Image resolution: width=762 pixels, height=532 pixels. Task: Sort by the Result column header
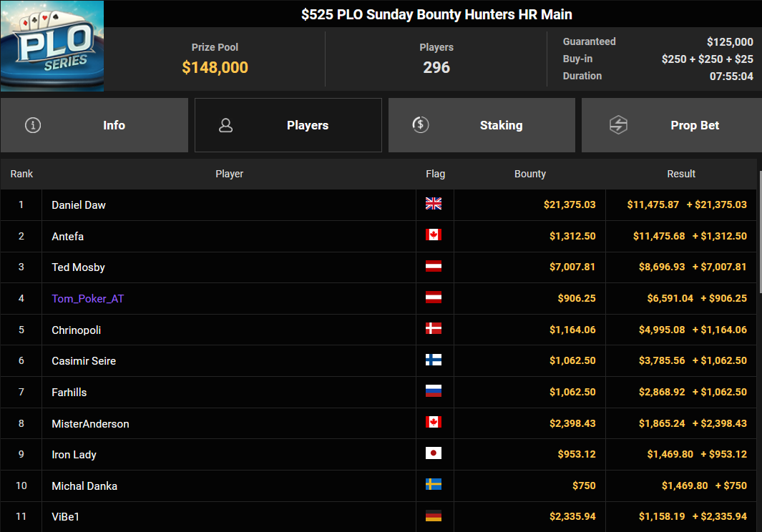(681, 174)
